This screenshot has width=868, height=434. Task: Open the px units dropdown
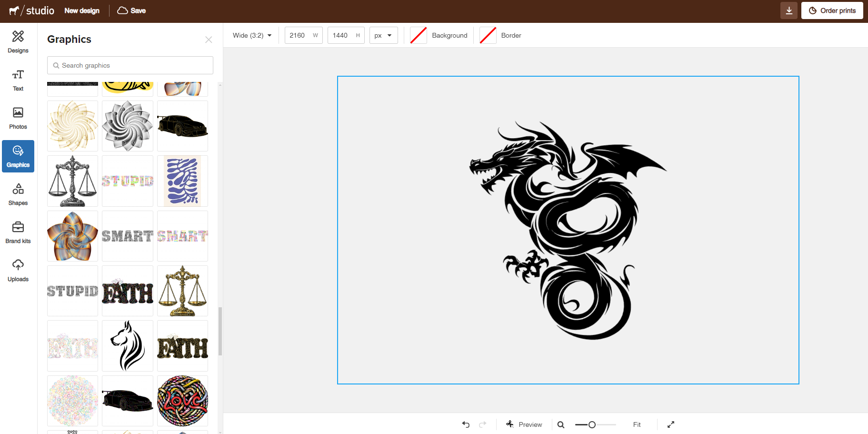[x=383, y=35]
